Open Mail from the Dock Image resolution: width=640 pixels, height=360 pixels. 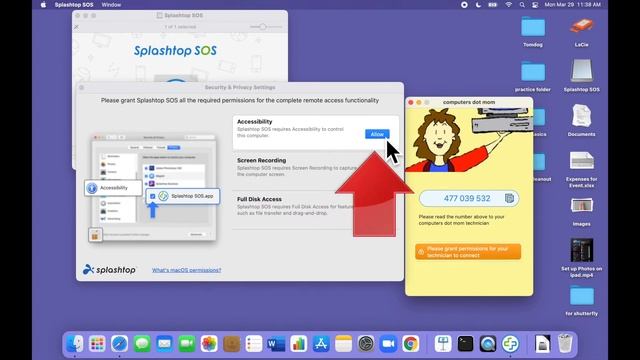coord(164,344)
